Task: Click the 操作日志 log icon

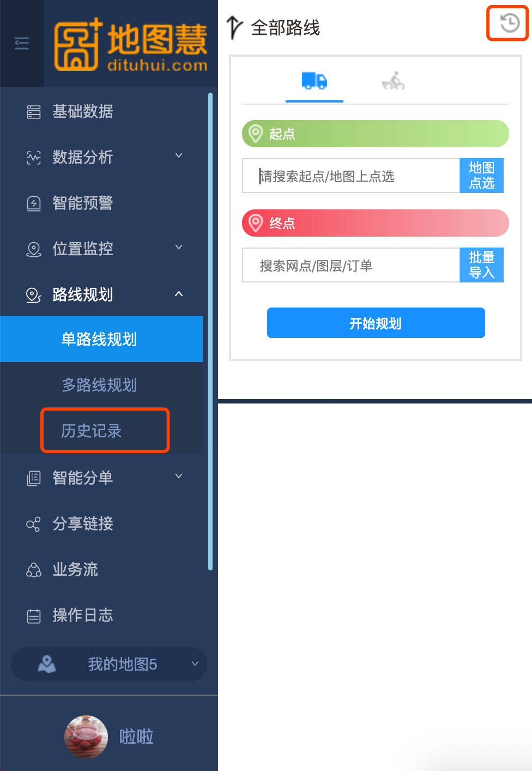Action: [x=34, y=616]
